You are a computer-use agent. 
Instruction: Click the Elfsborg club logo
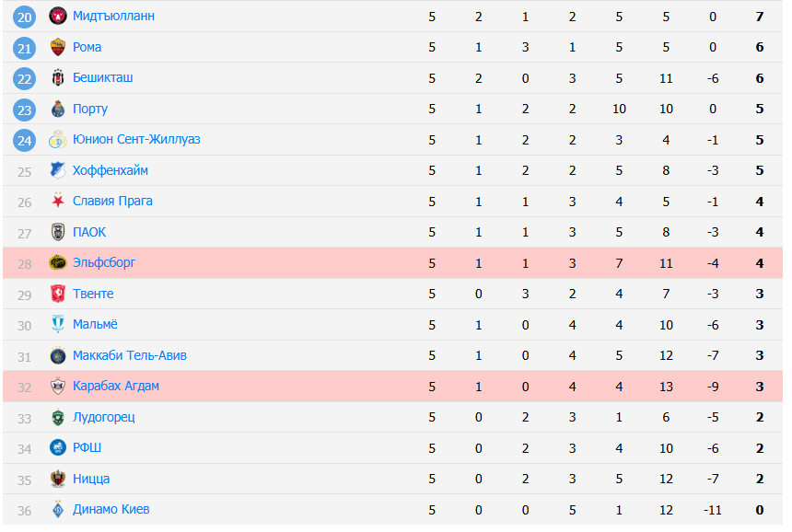coord(58,263)
